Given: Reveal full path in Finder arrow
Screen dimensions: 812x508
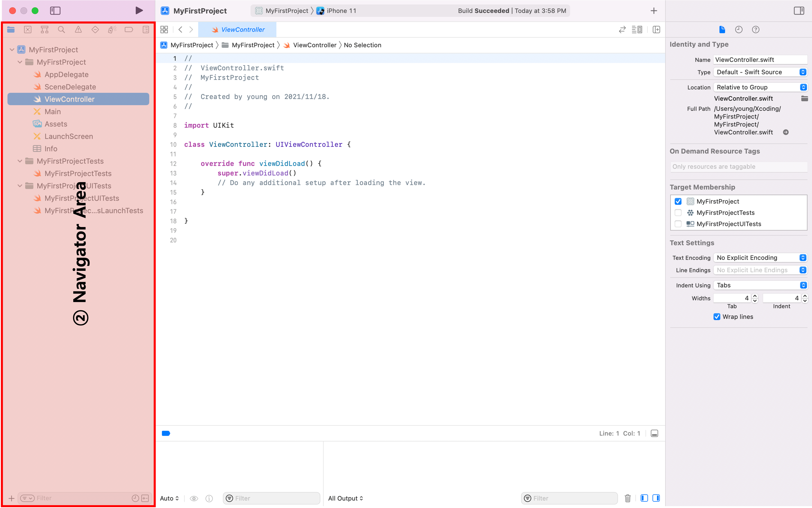Looking at the screenshot, I should point(786,132).
